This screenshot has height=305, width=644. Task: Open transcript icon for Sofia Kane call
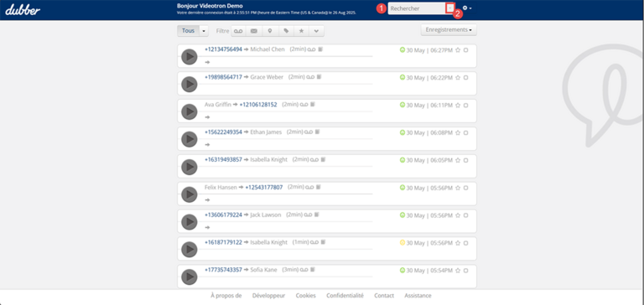(x=313, y=270)
